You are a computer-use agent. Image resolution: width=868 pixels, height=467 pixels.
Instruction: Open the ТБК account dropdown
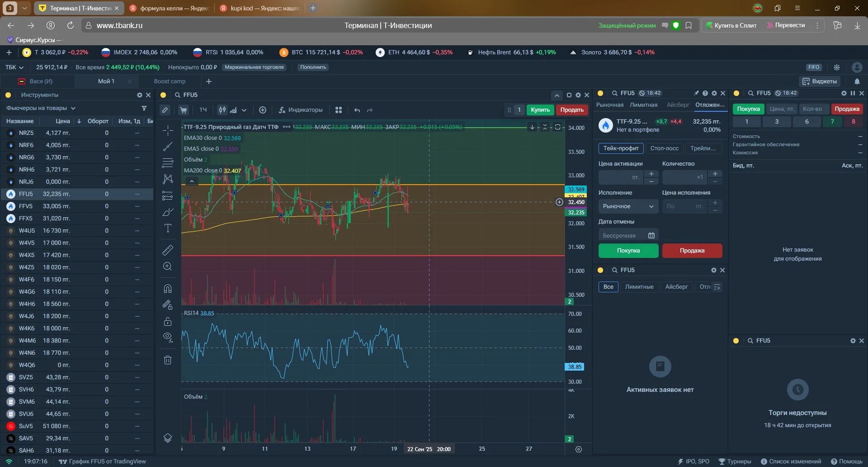click(14, 67)
